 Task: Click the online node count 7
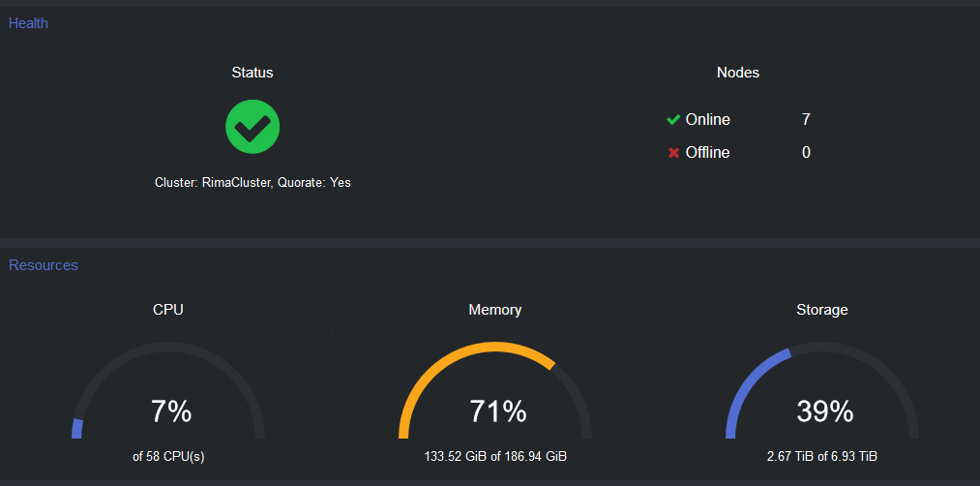[806, 120]
